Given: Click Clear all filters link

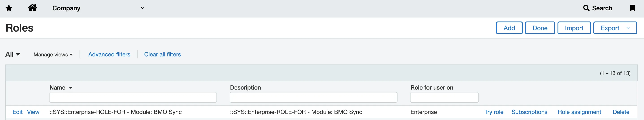Looking at the screenshot, I should 162,54.
